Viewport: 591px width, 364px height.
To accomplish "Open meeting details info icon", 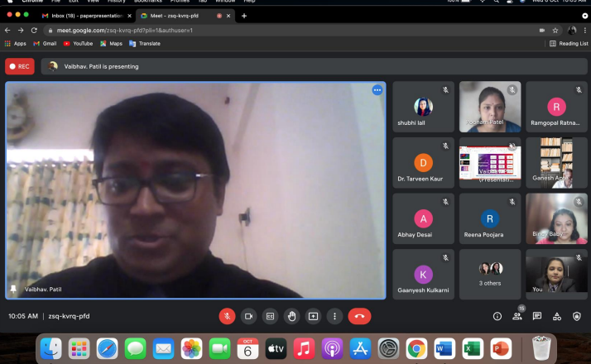I will (x=497, y=317).
